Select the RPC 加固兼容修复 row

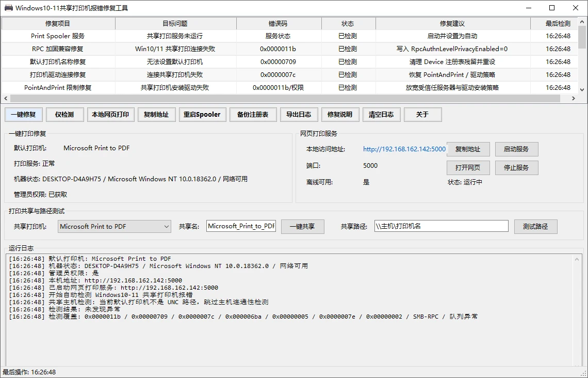click(290, 49)
